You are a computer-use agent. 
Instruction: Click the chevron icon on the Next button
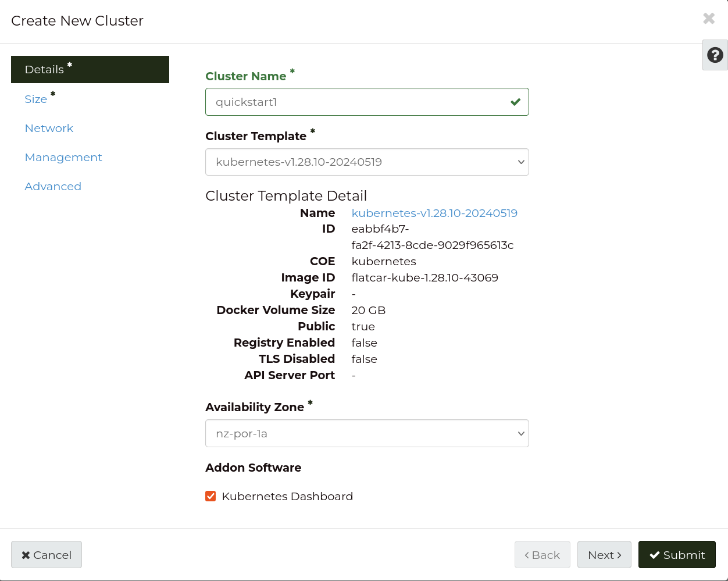[x=618, y=554]
